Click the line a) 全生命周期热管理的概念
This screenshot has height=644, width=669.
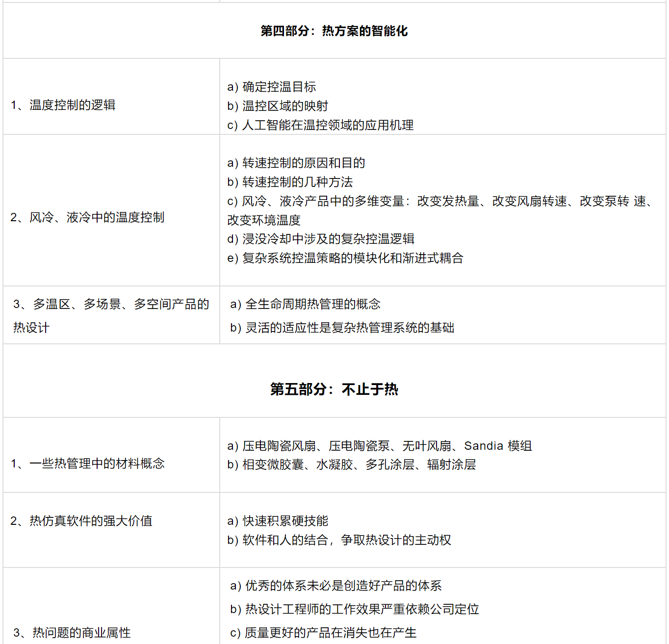click(x=305, y=304)
